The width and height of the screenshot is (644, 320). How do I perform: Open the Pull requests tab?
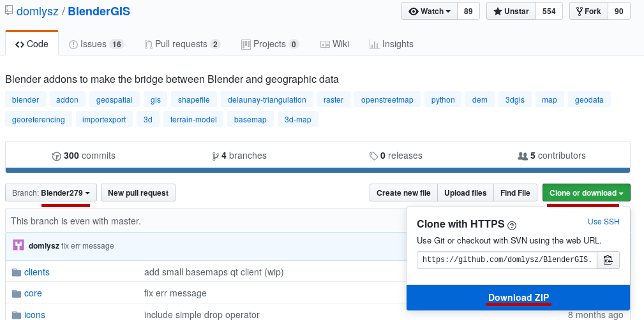pyautogui.click(x=183, y=44)
